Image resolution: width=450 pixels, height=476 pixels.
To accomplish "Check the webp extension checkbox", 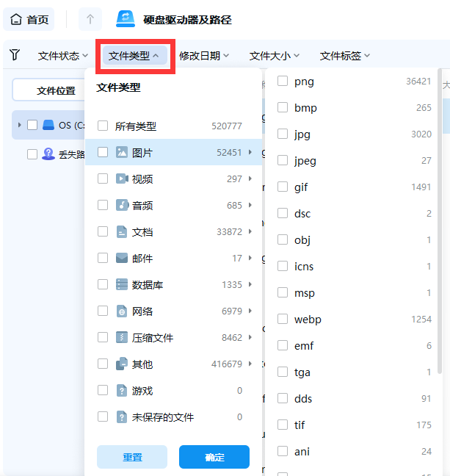I will click(283, 319).
